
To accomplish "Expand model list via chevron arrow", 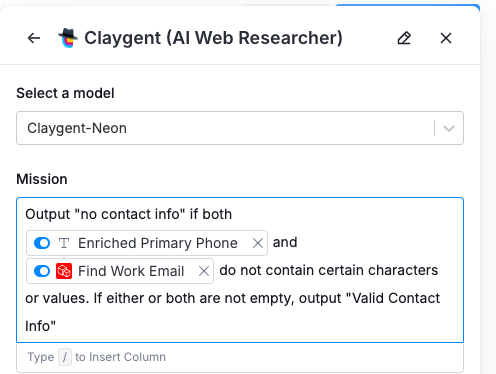I will coord(449,128).
